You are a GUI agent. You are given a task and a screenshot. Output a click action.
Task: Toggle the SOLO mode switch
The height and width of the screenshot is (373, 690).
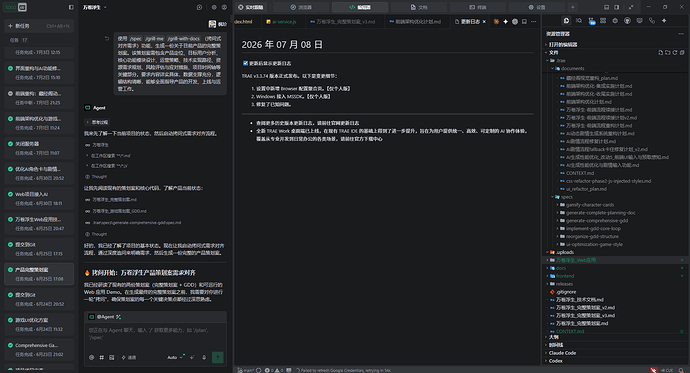16,7
